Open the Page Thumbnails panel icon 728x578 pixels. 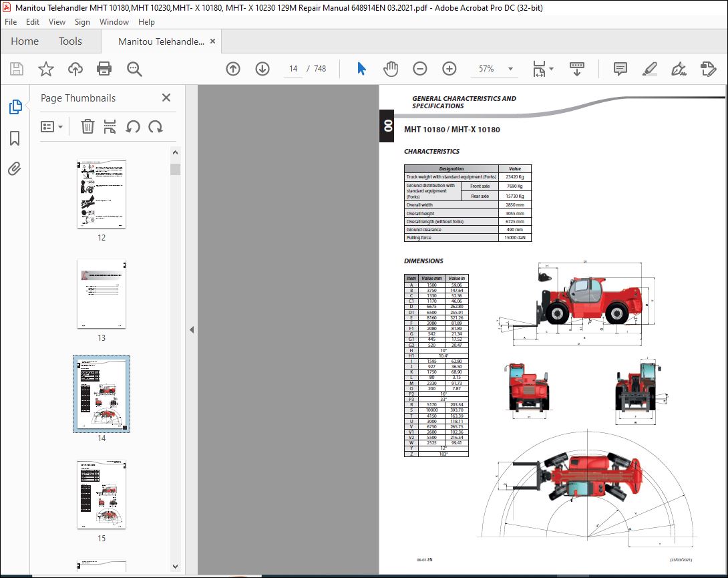[15, 107]
